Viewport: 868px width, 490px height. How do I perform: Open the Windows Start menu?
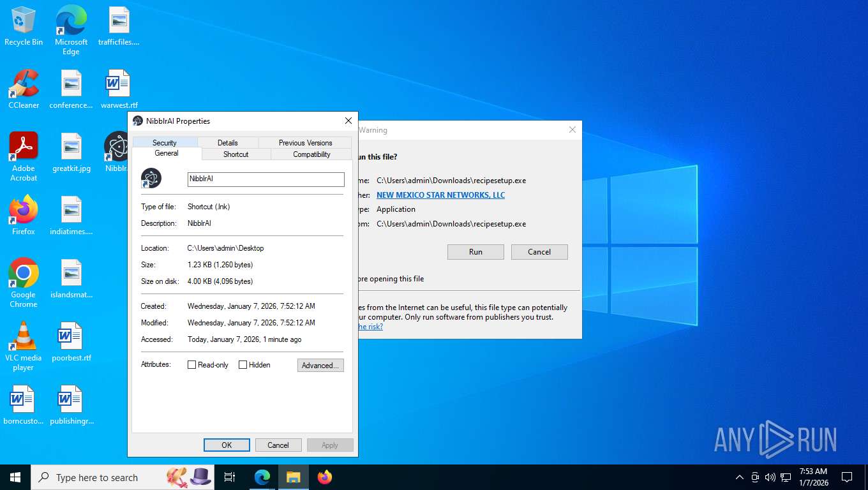click(x=15, y=477)
